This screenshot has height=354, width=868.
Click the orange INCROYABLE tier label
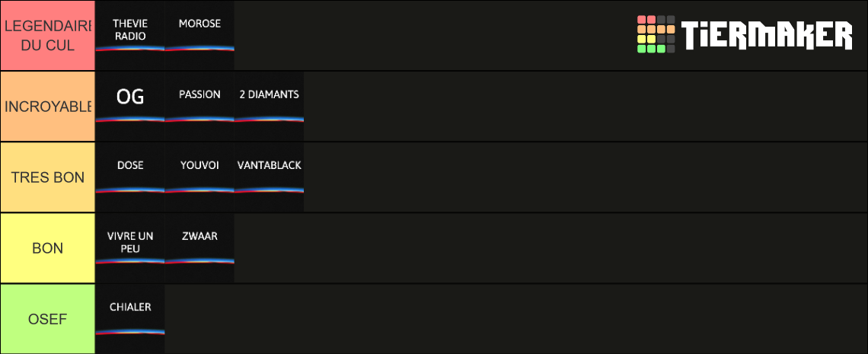[48, 107]
